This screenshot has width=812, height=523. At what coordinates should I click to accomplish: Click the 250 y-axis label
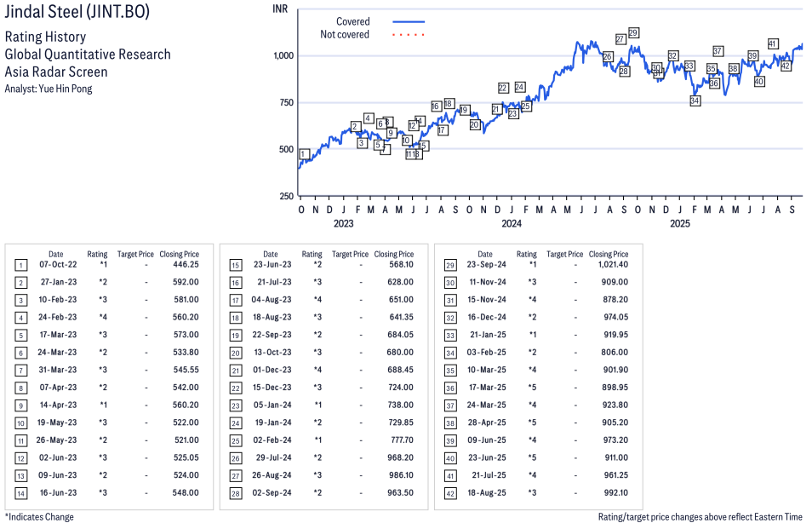(x=286, y=197)
